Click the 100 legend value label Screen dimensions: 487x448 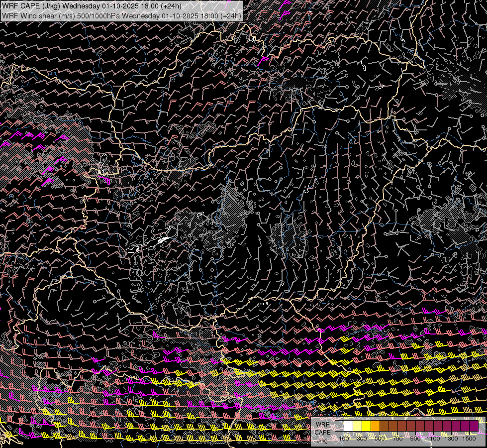click(x=344, y=439)
